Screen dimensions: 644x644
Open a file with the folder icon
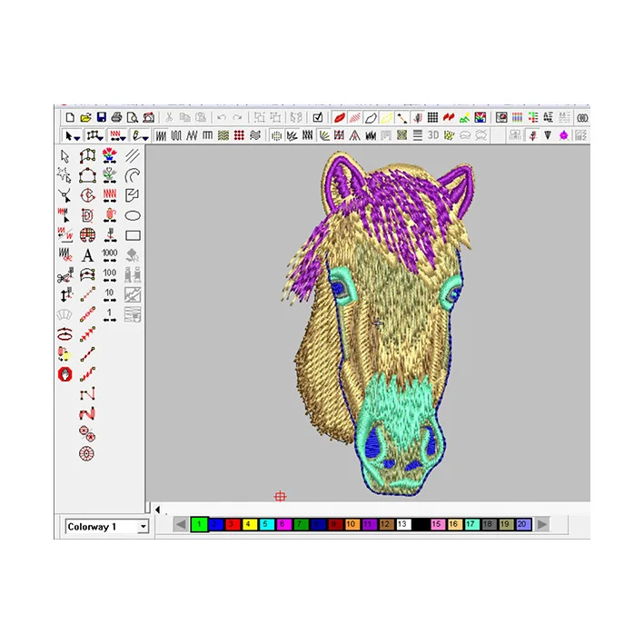(85, 118)
